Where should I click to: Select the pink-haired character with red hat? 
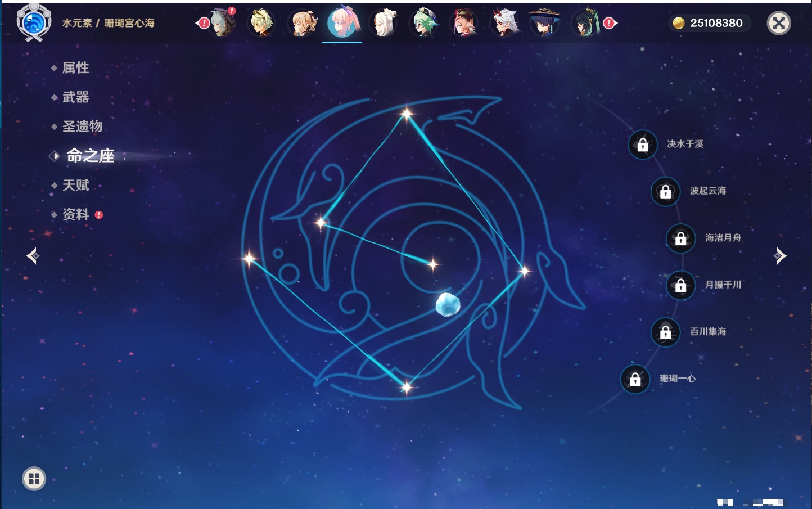point(464,22)
